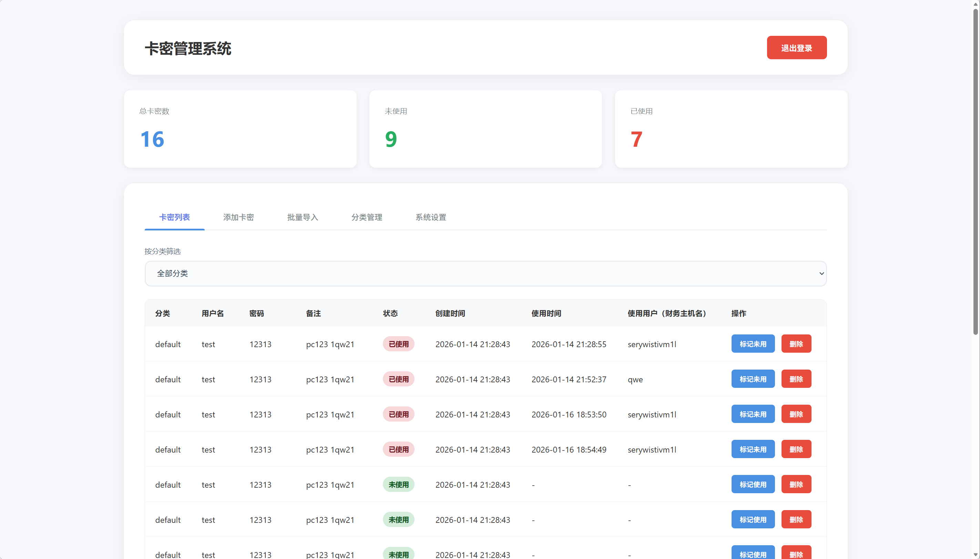Open the 系统设置 tab

[430, 217]
